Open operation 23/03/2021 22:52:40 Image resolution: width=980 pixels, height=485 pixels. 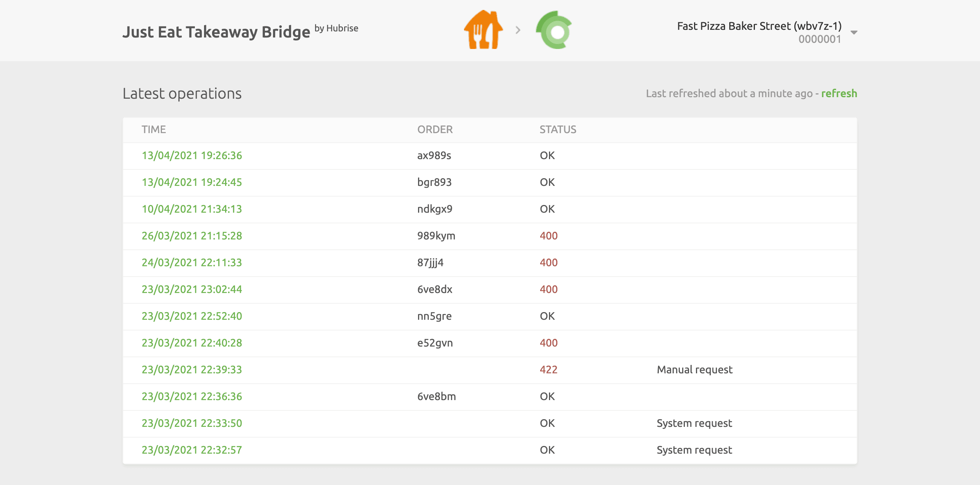(x=192, y=316)
